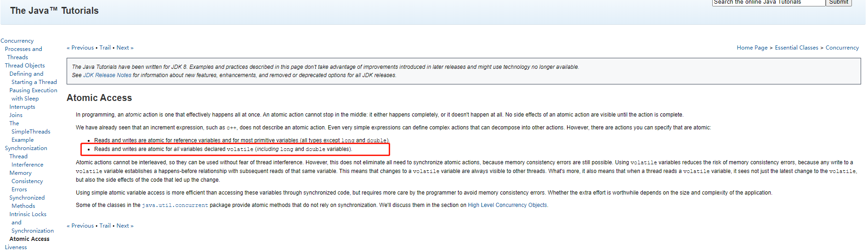Click the bottom « Previous link
The height and width of the screenshot is (251, 868).
pyautogui.click(x=80, y=226)
